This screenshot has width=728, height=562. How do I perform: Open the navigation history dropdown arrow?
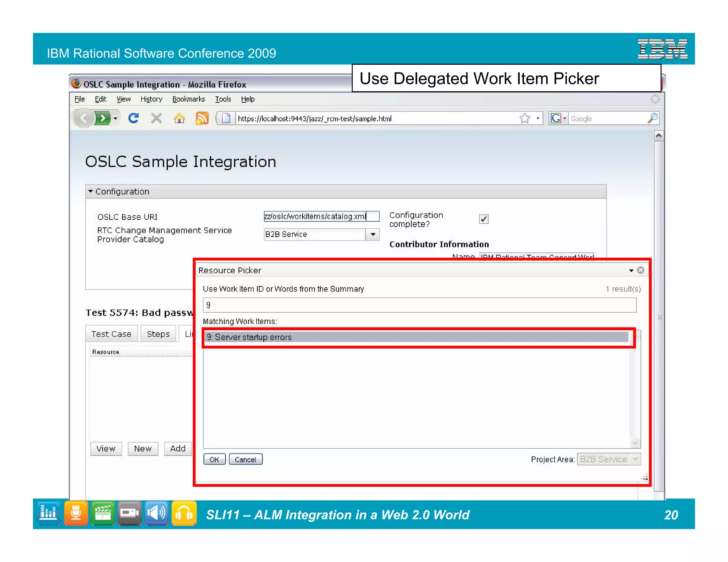pos(116,118)
